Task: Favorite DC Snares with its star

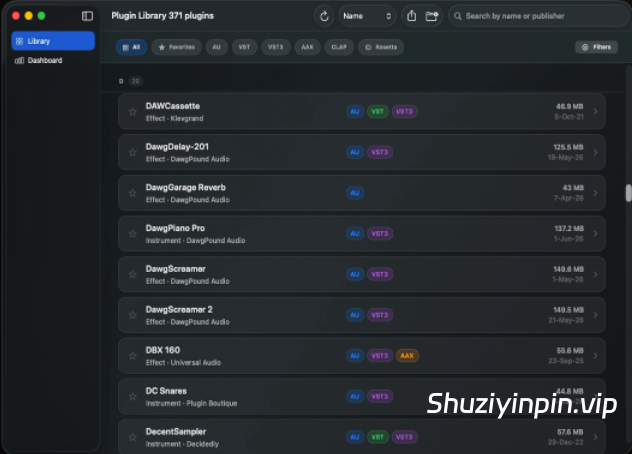Action: click(x=133, y=397)
